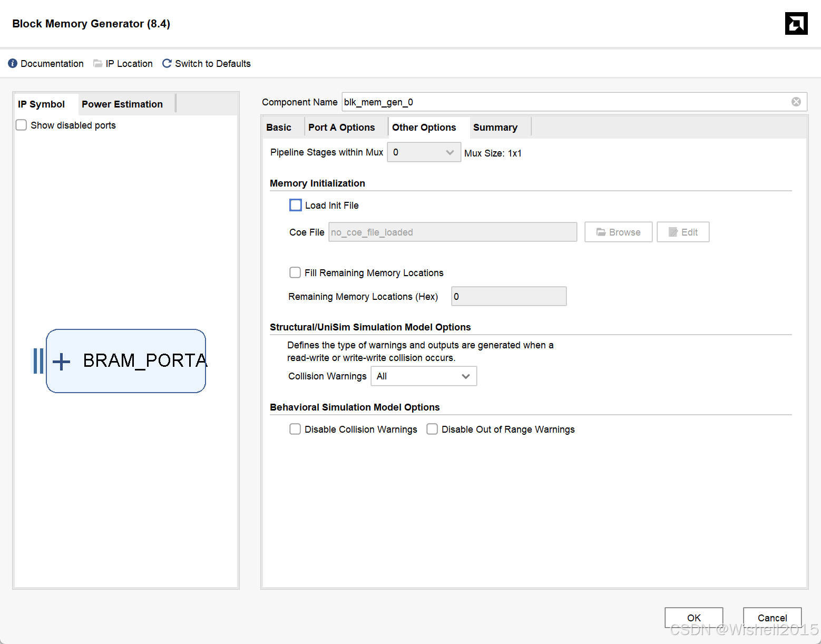This screenshot has width=821, height=644.
Task: Switch to the Port A Options tab
Action: tap(341, 128)
